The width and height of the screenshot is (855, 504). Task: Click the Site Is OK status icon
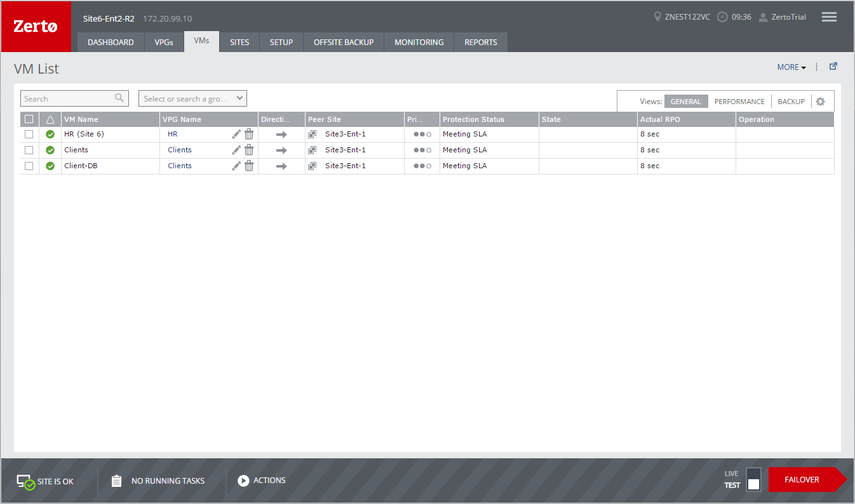tap(25, 482)
